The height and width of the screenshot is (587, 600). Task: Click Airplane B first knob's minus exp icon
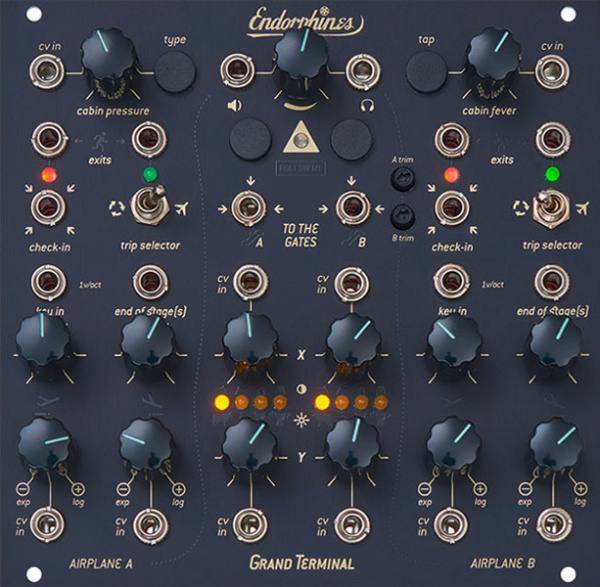(424, 489)
